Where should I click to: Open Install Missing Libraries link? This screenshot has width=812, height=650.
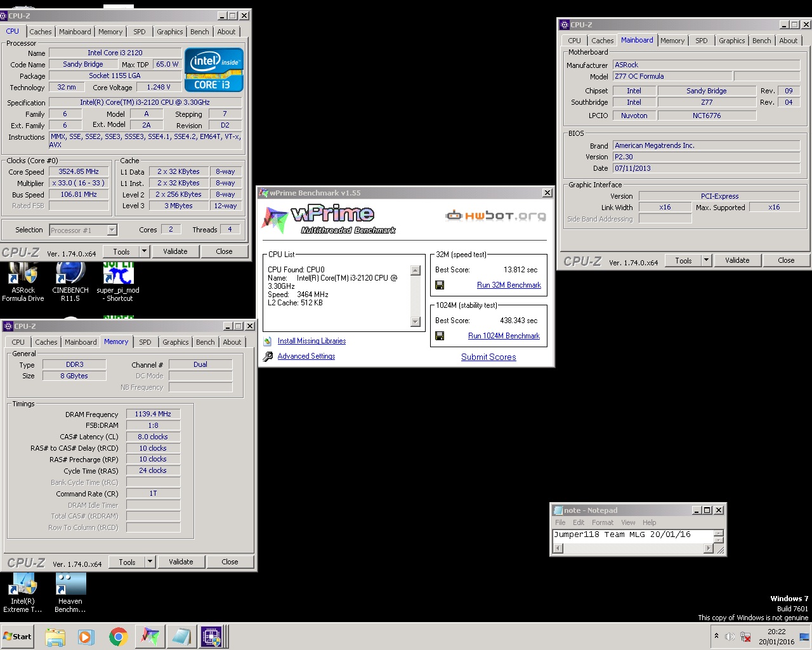coord(311,341)
